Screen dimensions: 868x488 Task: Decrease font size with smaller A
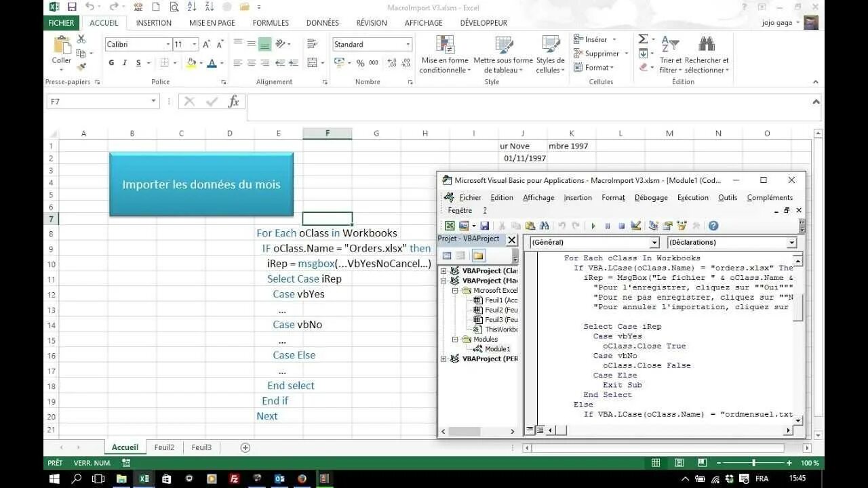click(219, 44)
